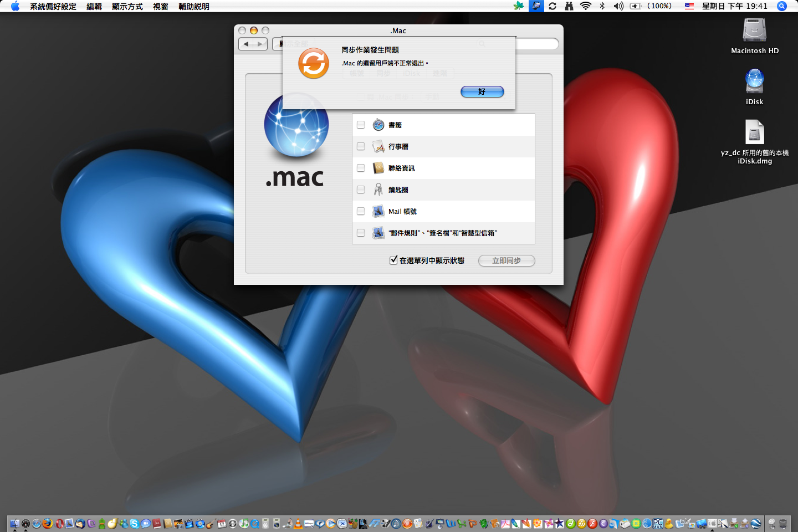Open Google Earth from the Dock

point(756,523)
